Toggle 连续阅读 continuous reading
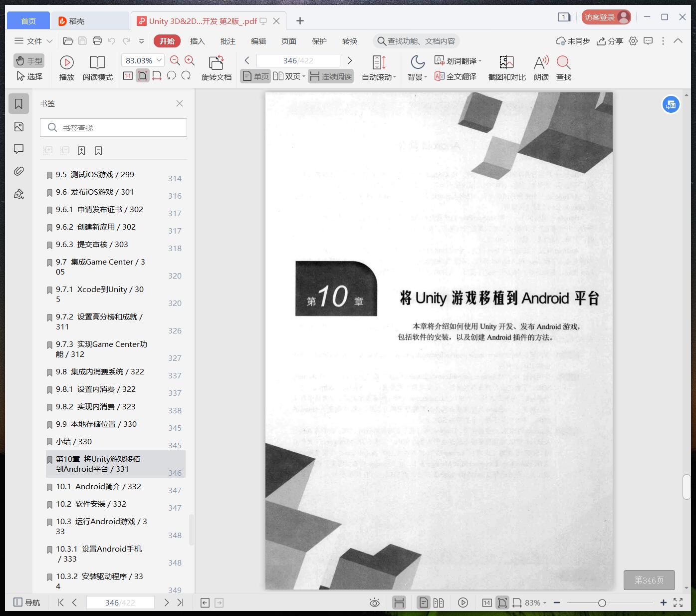The width and height of the screenshot is (696, 616). [331, 76]
